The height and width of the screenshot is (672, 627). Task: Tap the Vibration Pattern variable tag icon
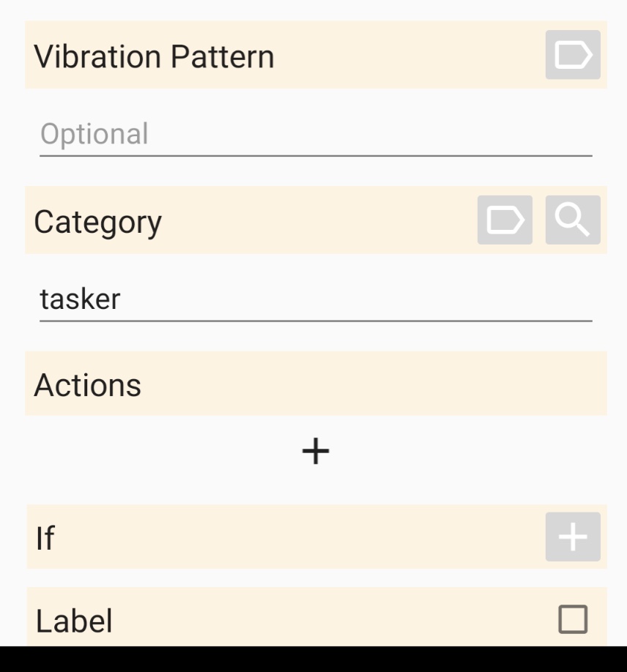click(573, 55)
